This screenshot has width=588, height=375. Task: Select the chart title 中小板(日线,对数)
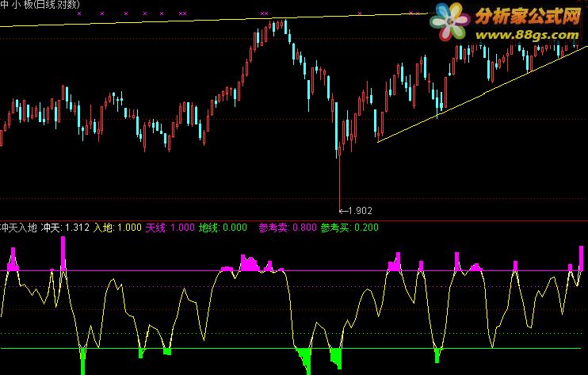pos(40,4)
